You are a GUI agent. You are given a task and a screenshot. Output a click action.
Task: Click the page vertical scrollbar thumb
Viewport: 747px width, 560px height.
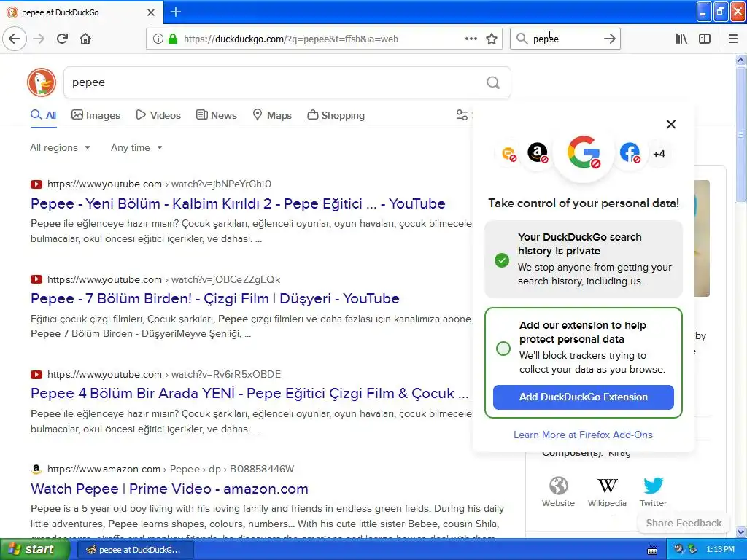point(741,135)
